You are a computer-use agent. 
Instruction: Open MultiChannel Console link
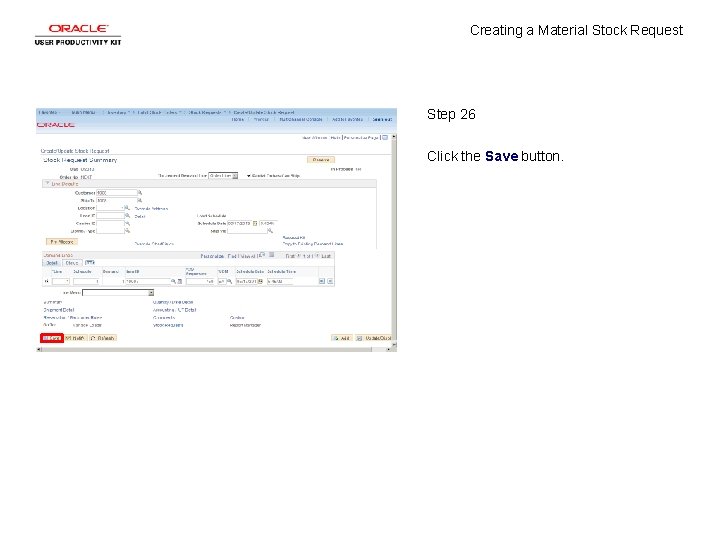[x=301, y=119]
